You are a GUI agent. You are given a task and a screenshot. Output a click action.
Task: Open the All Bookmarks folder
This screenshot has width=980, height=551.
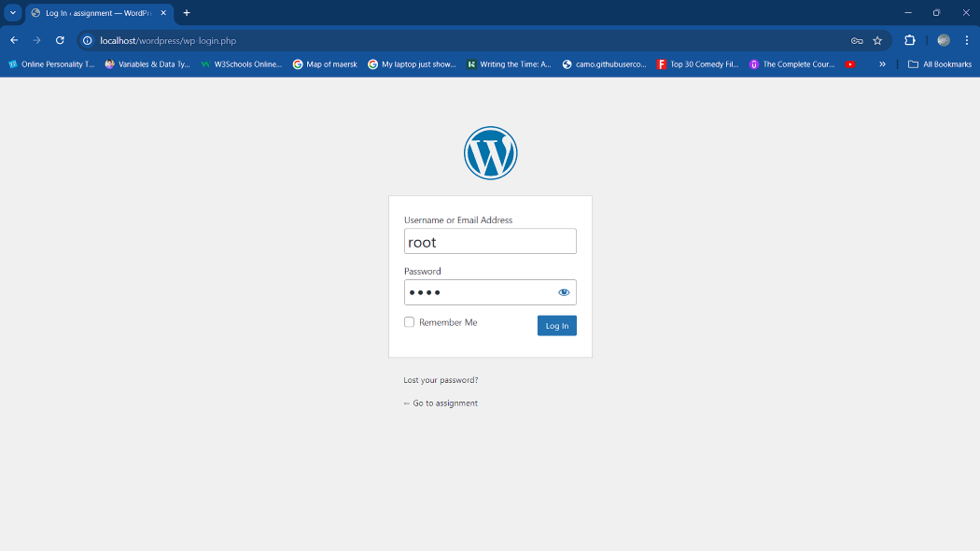pyautogui.click(x=940, y=64)
